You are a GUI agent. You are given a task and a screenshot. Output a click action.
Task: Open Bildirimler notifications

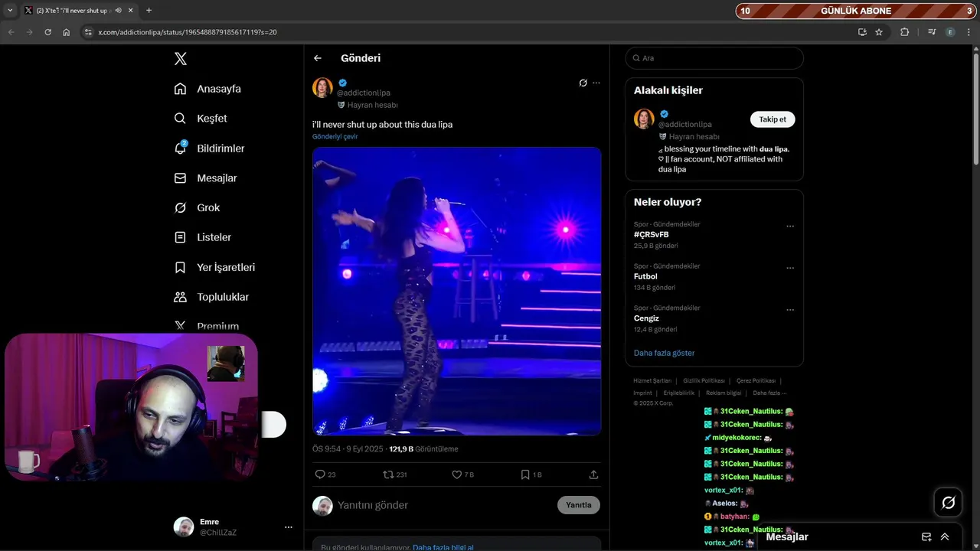[x=209, y=148]
